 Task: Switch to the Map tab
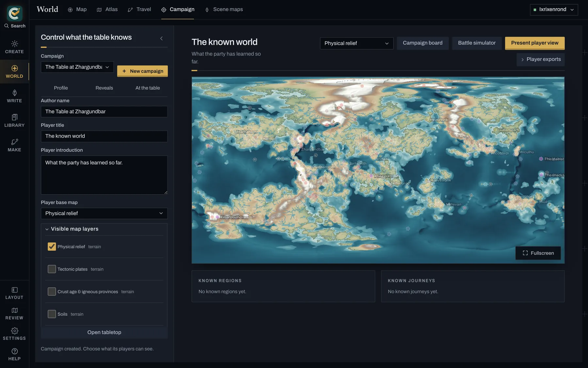click(x=77, y=9)
